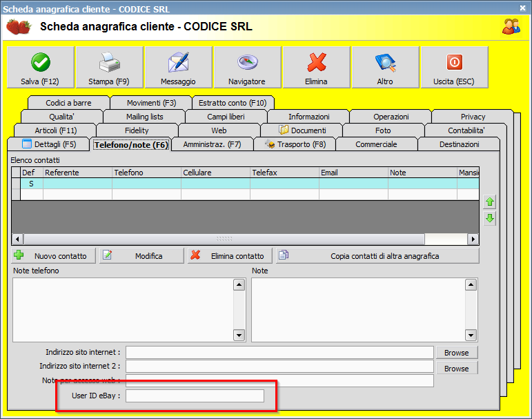Image resolution: width=532 pixels, height=419 pixels.
Task: Move contact up with green arrow
Action: point(489,202)
